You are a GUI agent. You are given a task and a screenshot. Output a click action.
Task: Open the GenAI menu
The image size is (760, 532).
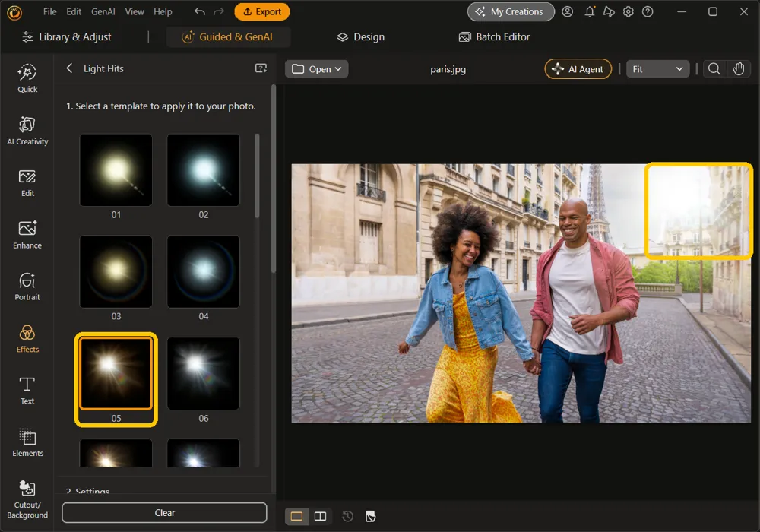tap(103, 11)
